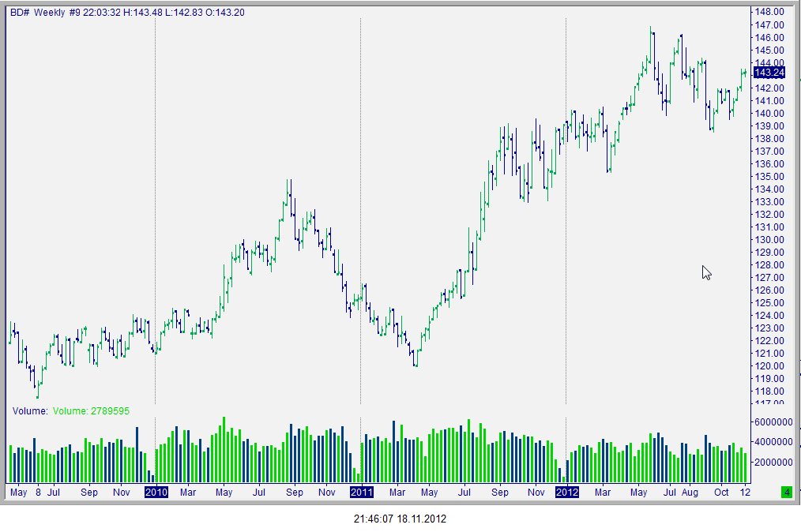Click the 2012 year marker on the time axis

(567, 493)
